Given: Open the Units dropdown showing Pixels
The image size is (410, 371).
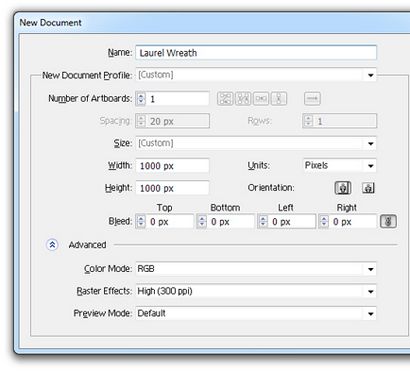Looking at the screenshot, I should click(x=340, y=166).
